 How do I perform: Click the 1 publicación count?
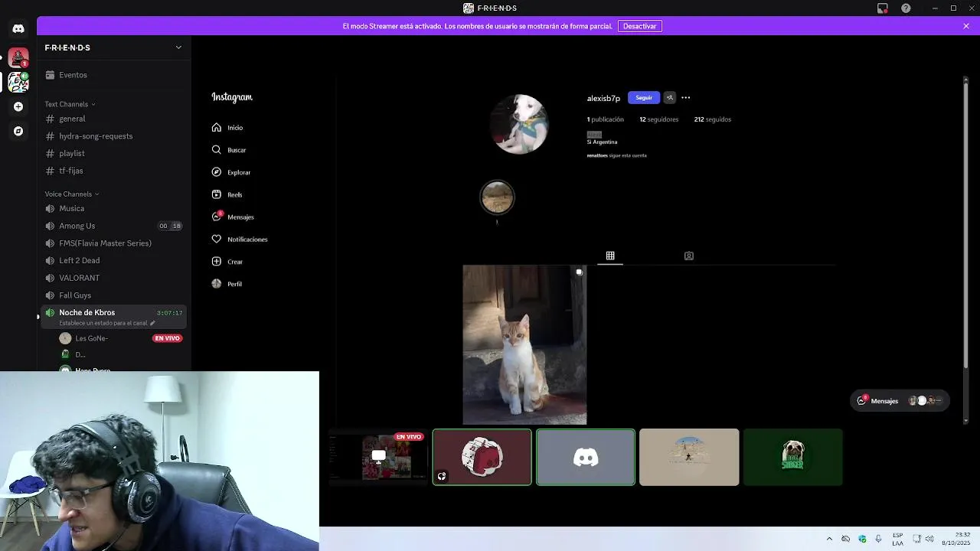point(606,119)
